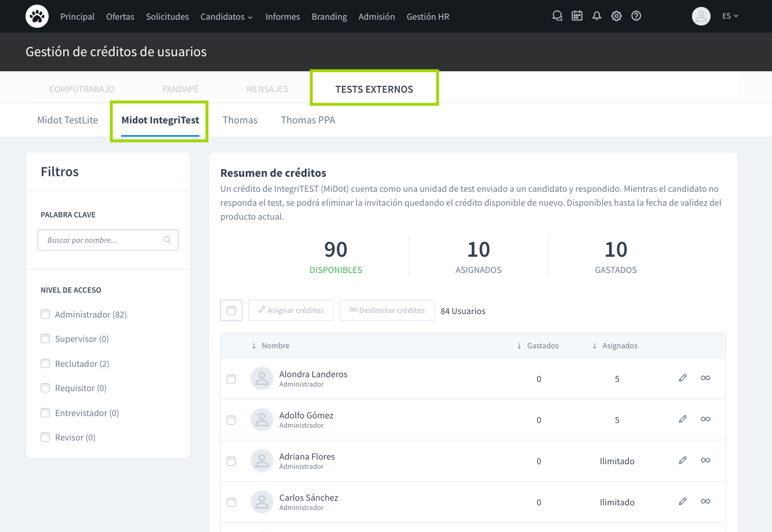This screenshot has height=532, width=772.
Task: Click the help question mark icon
Action: (x=636, y=16)
